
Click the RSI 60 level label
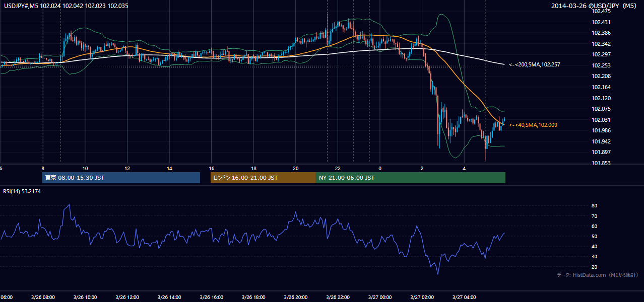point(595,226)
